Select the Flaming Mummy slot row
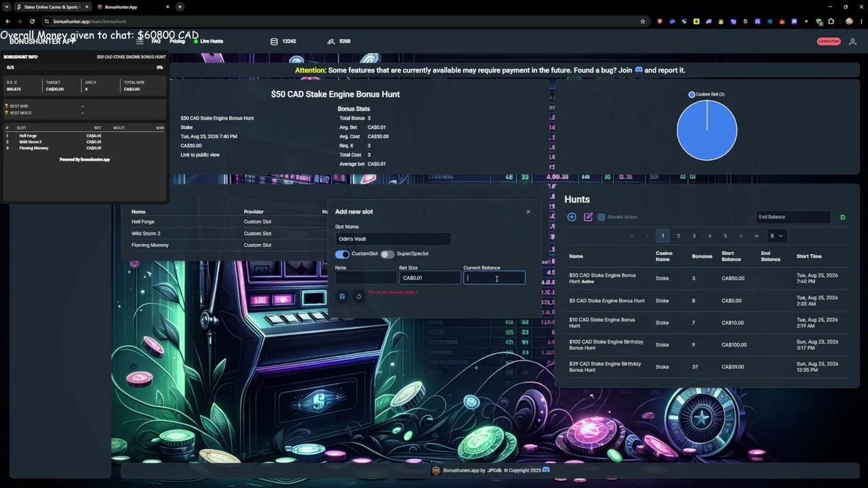Screen dimensions: 868x488 pyautogui.click(x=228, y=245)
